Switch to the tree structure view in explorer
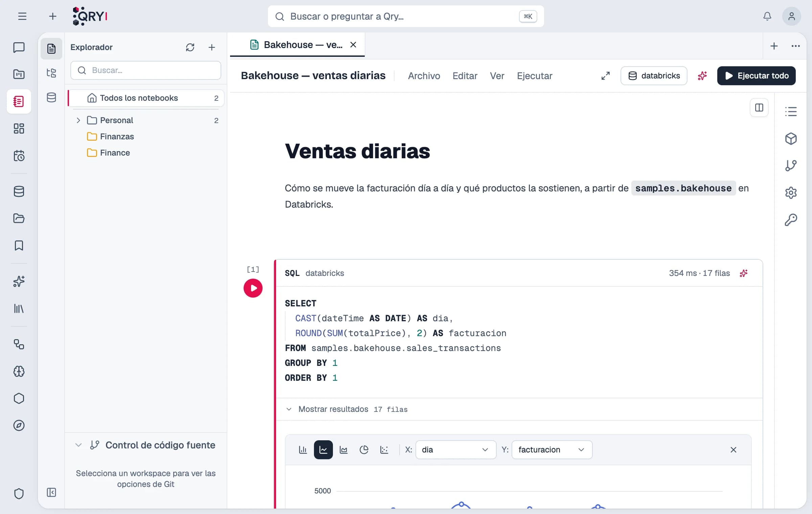This screenshot has height=514, width=812. [51, 73]
